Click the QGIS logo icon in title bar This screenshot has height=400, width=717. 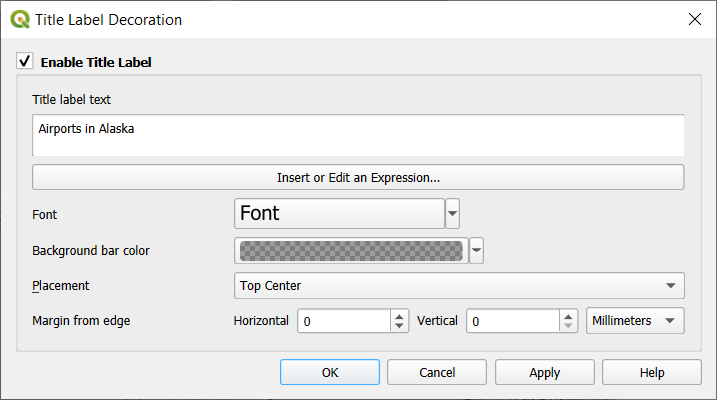coord(19,19)
